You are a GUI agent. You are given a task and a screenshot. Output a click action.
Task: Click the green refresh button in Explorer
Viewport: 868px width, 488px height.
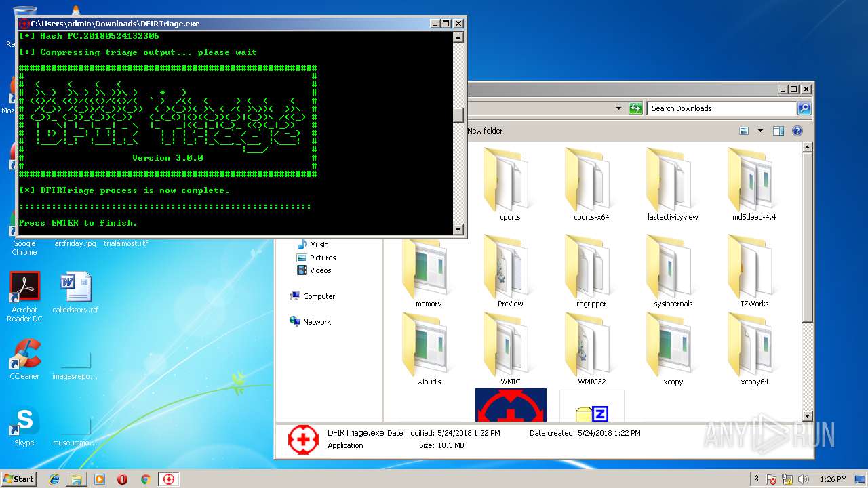tap(635, 108)
